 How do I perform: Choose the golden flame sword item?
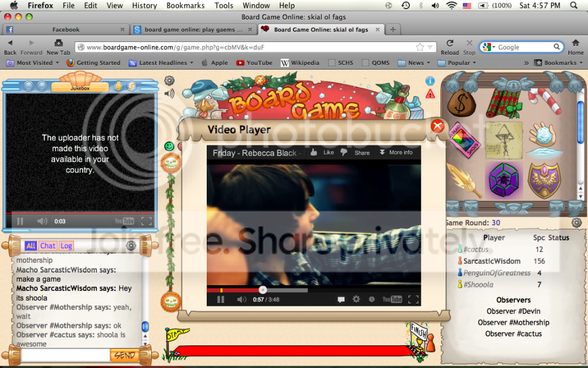(464, 181)
